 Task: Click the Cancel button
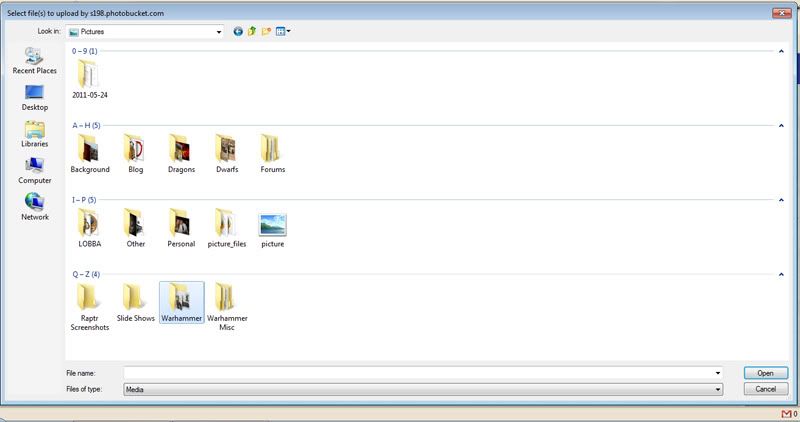coord(766,389)
